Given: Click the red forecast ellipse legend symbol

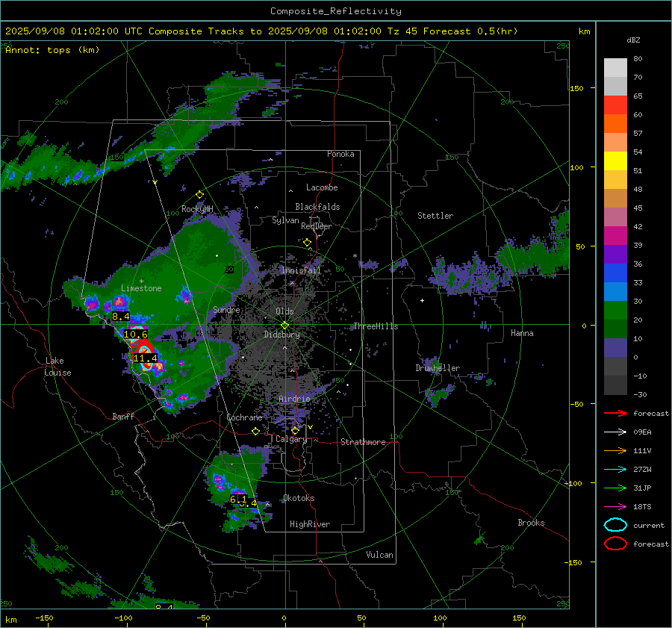Looking at the screenshot, I should coord(615,544).
